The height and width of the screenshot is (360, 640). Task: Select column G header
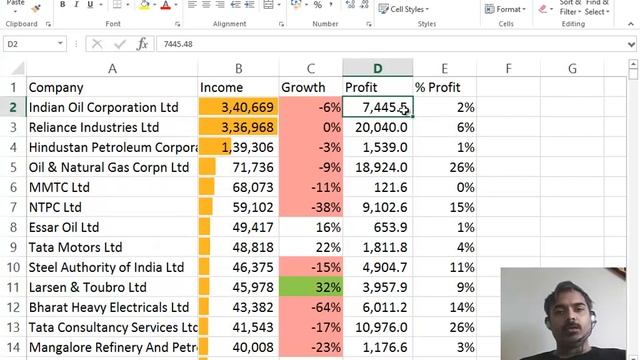pyautogui.click(x=572, y=69)
